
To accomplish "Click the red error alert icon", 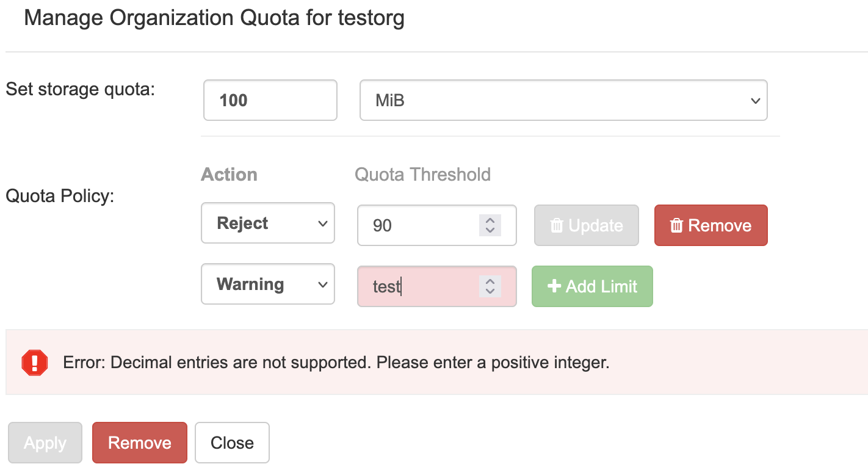I will point(35,363).
